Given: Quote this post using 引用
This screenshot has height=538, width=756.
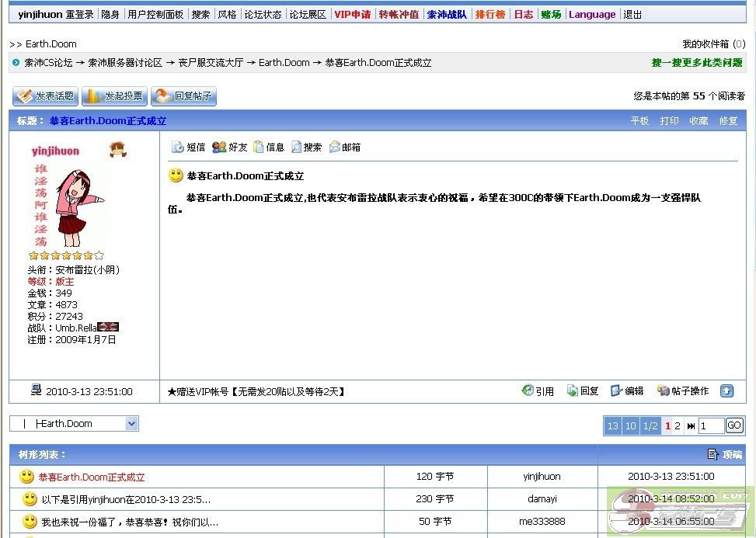Looking at the screenshot, I should tap(538, 391).
